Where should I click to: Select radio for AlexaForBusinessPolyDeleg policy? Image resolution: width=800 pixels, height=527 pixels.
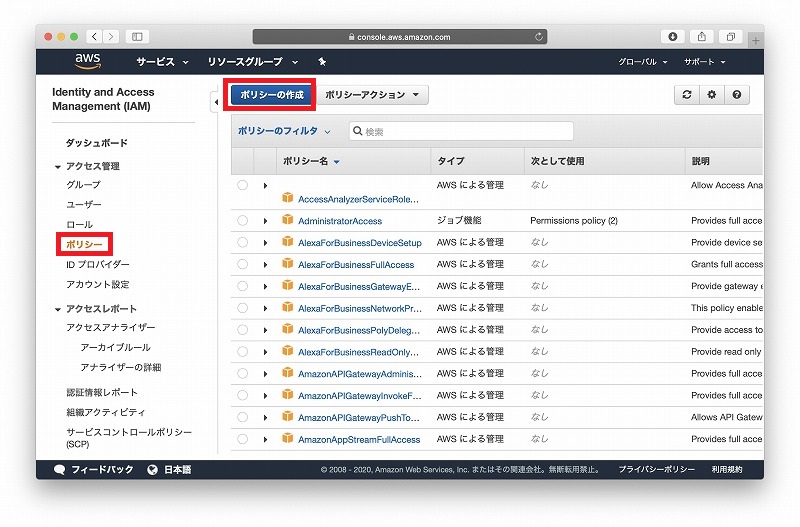tap(242, 330)
